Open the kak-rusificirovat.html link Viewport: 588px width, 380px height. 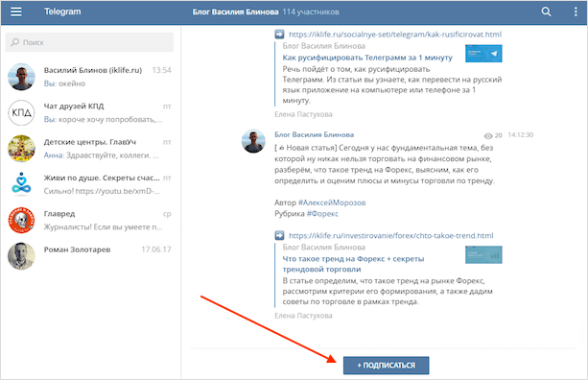click(395, 35)
